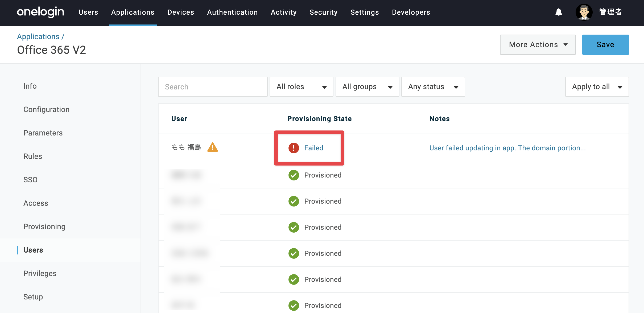This screenshot has height=313, width=644.
Task: Open the 'User failed updating in app' note
Action: (507, 148)
